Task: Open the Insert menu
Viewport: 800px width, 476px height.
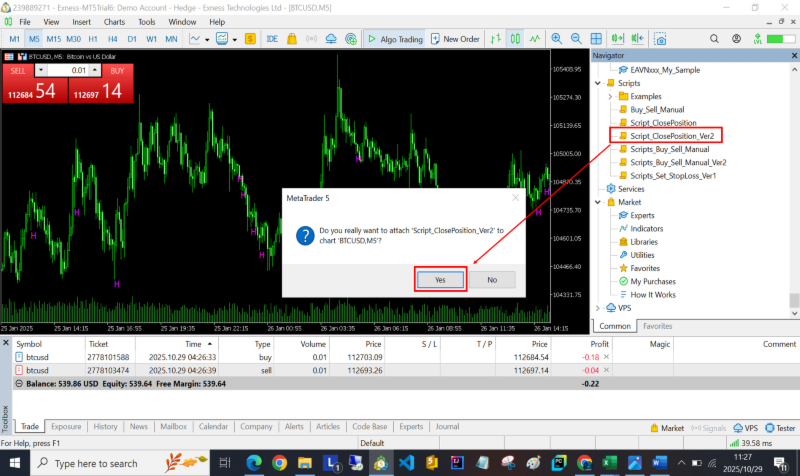Action: pyautogui.click(x=82, y=22)
